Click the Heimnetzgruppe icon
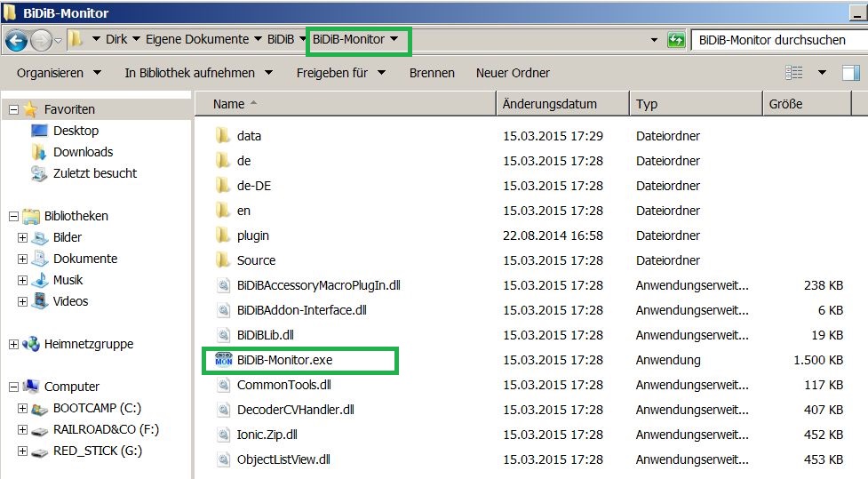Image resolution: width=868 pixels, height=479 pixels. 31,344
